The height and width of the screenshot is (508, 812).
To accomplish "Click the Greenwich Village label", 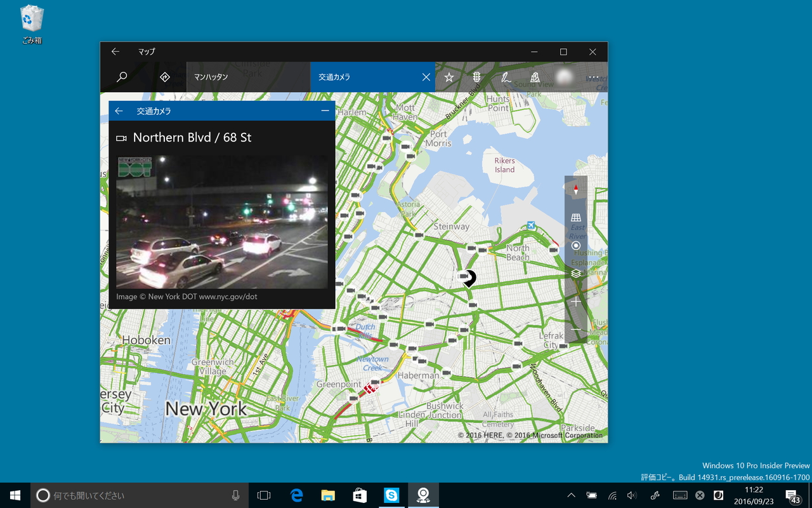I will 213,366.
